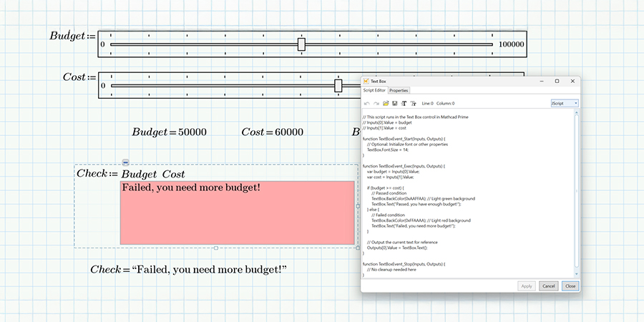Maximize the Text Box dialog window
The height and width of the screenshot is (322, 644).
coord(557,82)
